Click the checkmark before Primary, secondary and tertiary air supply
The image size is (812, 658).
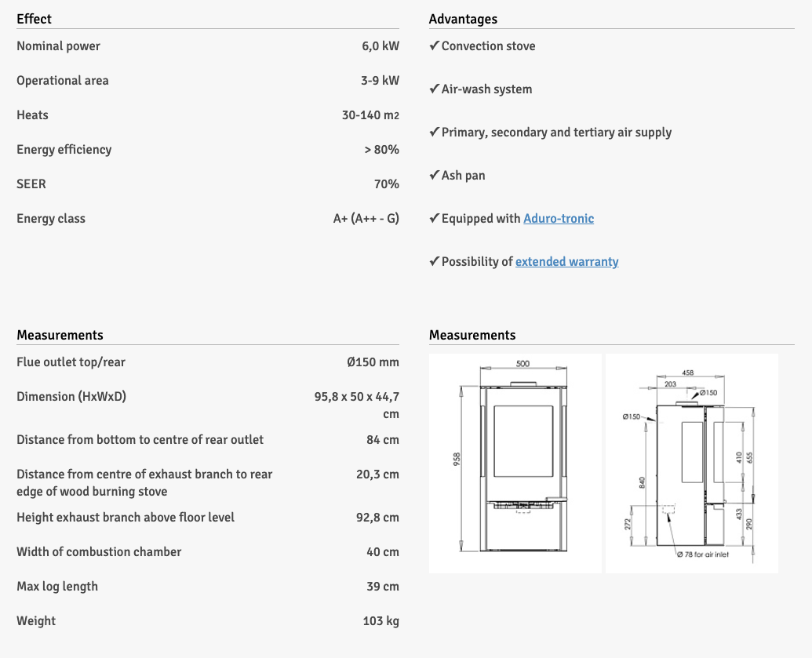(434, 133)
